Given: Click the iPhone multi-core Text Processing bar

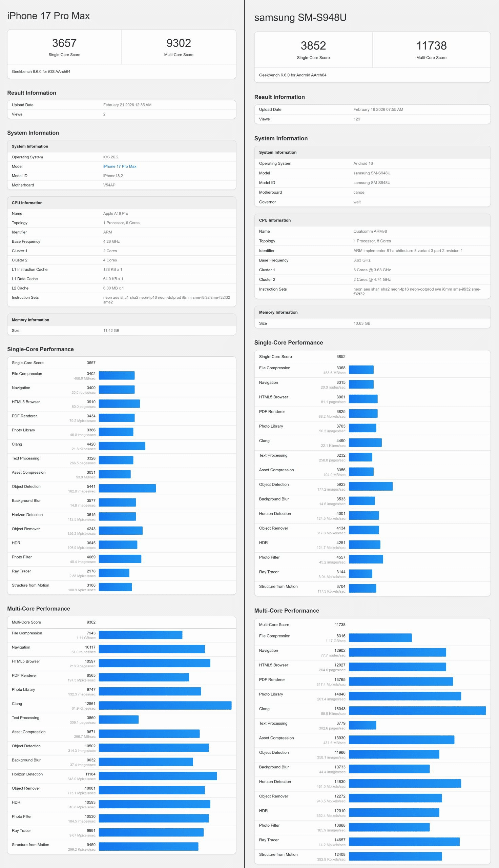Looking at the screenshot, I should (119, 719).
